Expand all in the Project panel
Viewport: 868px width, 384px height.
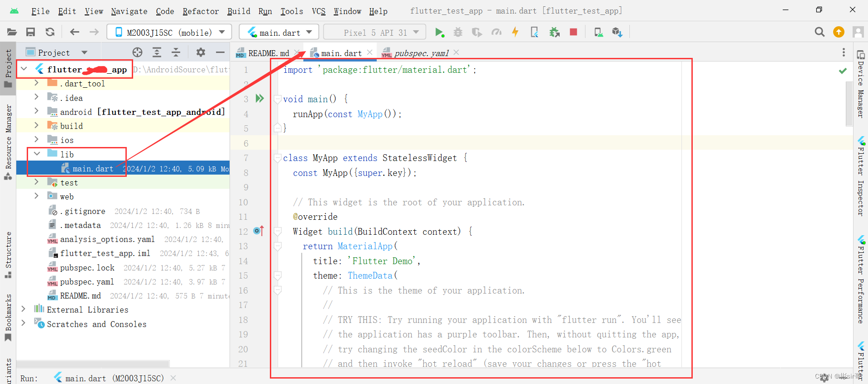157,52
